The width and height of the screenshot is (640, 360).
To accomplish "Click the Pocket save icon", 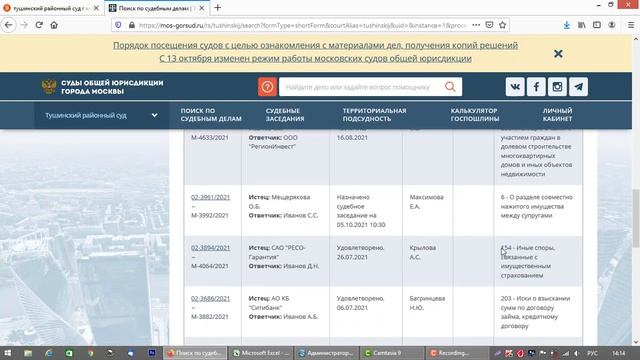I will [489, 25].
